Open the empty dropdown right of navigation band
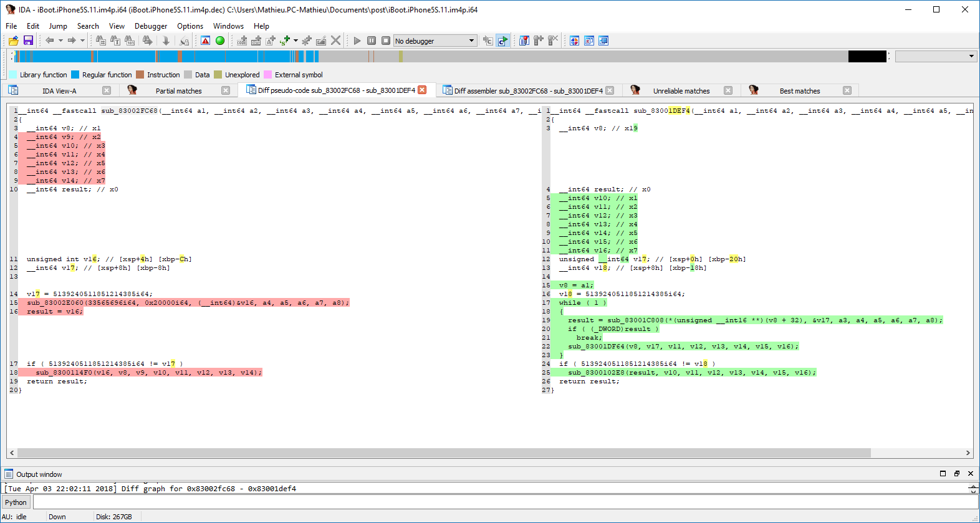The image size is (980, 523). coord(935,56)
